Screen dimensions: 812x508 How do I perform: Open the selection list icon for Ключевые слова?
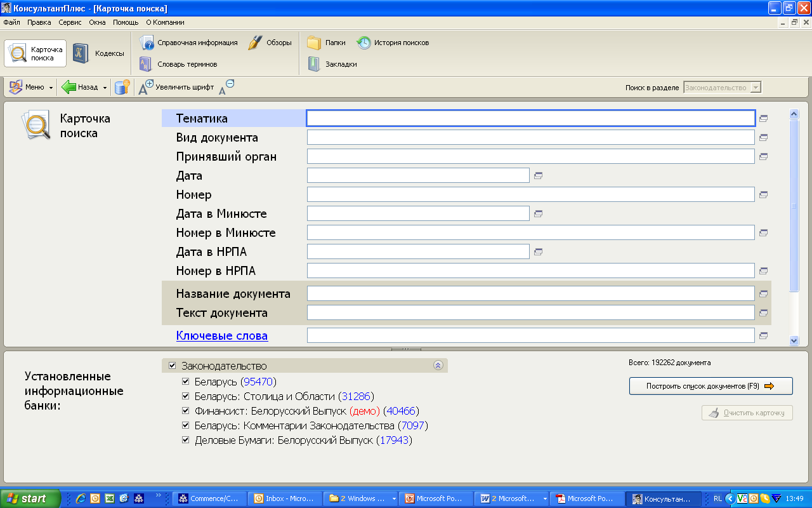coord(764,335)
